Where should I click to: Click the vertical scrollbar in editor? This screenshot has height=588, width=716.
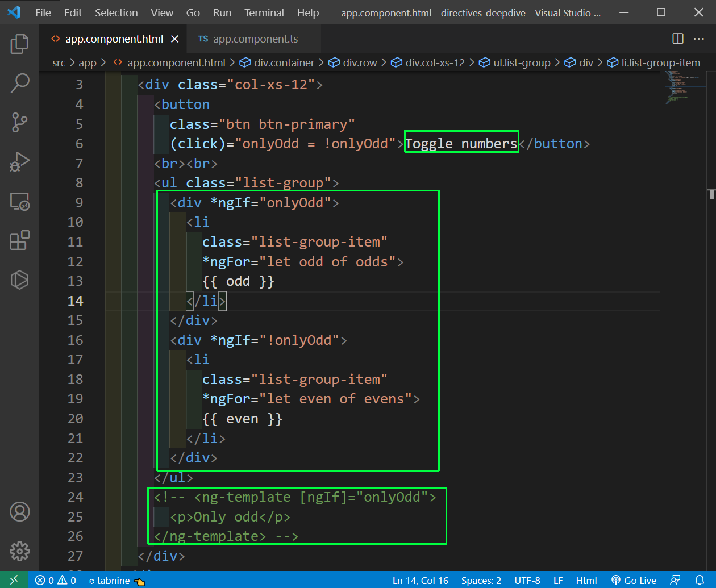pyautogui.click(x=711, y=320)
